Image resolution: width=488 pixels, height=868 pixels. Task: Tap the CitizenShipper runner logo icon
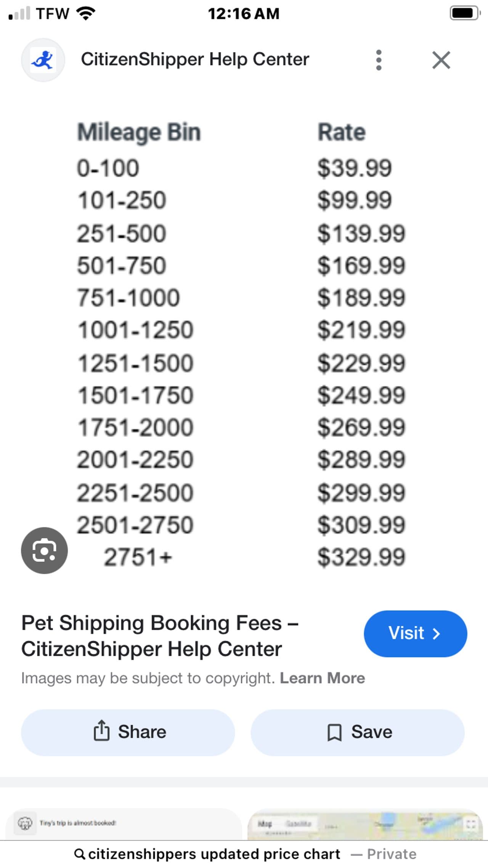click(43, 60)
